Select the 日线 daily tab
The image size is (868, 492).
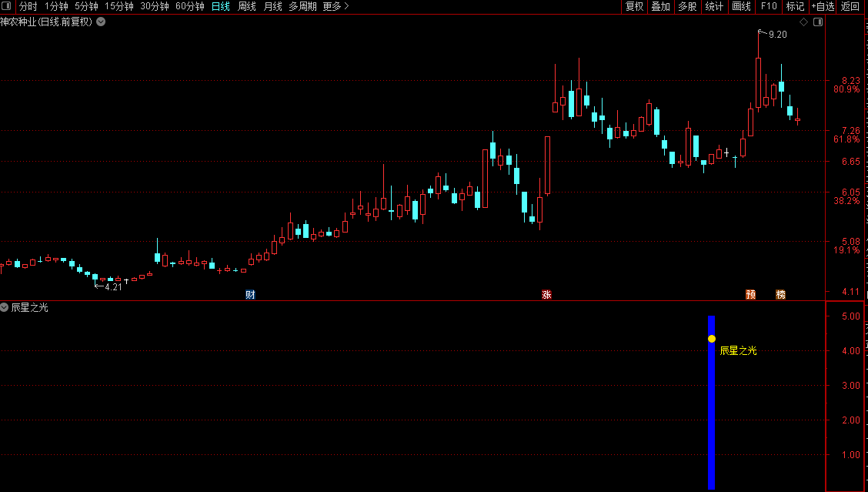221,7
